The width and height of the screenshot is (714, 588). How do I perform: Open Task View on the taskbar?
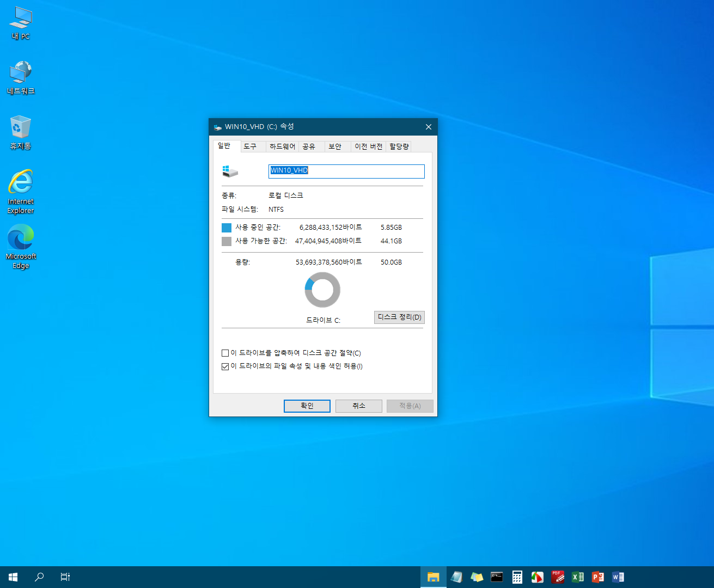click(x=65, y=577)
